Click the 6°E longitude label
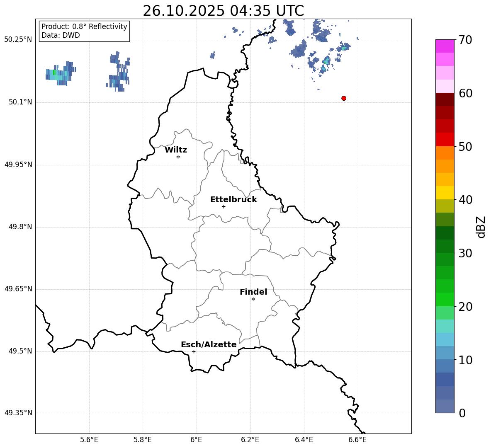 point(196,440)
